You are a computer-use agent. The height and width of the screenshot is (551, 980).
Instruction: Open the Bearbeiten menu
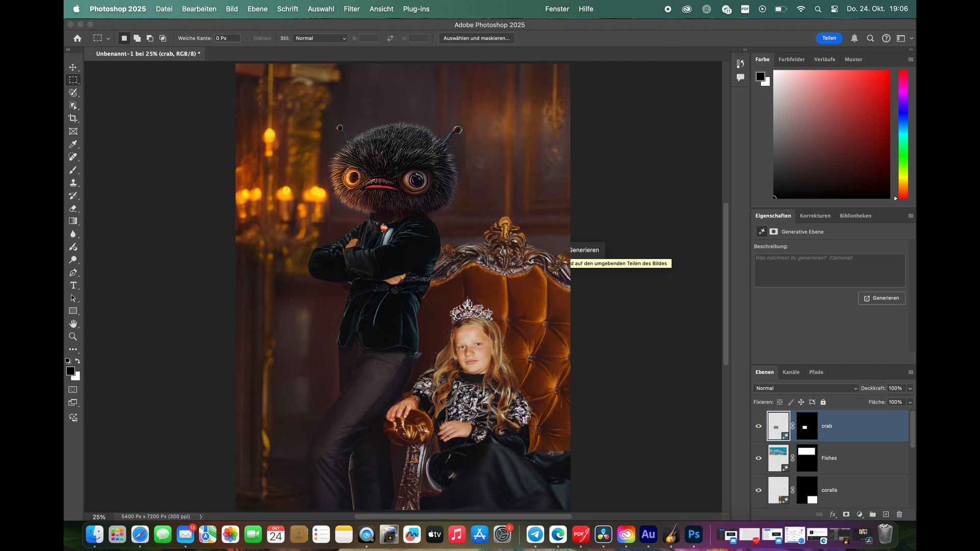click(x=199, y=9)
